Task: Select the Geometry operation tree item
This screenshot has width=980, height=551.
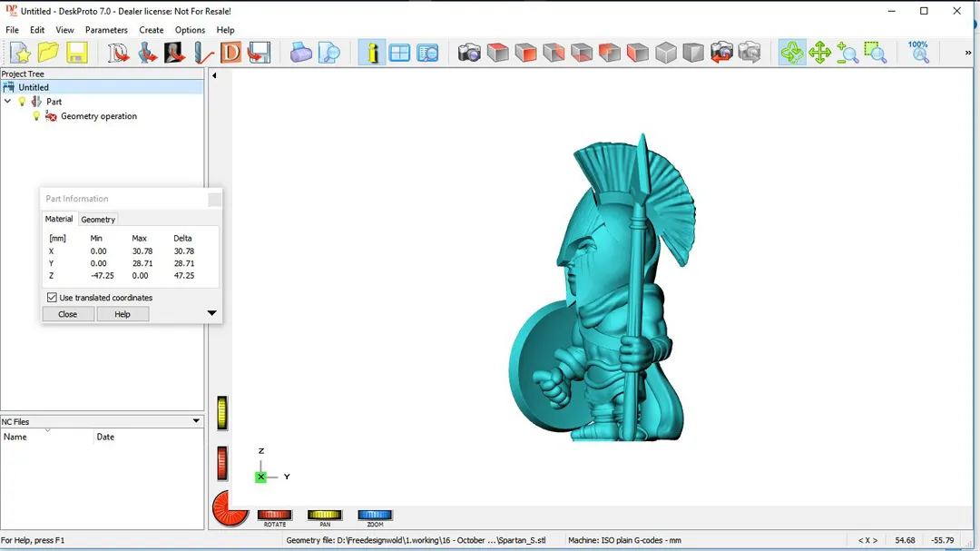Action: click(99, 116)
